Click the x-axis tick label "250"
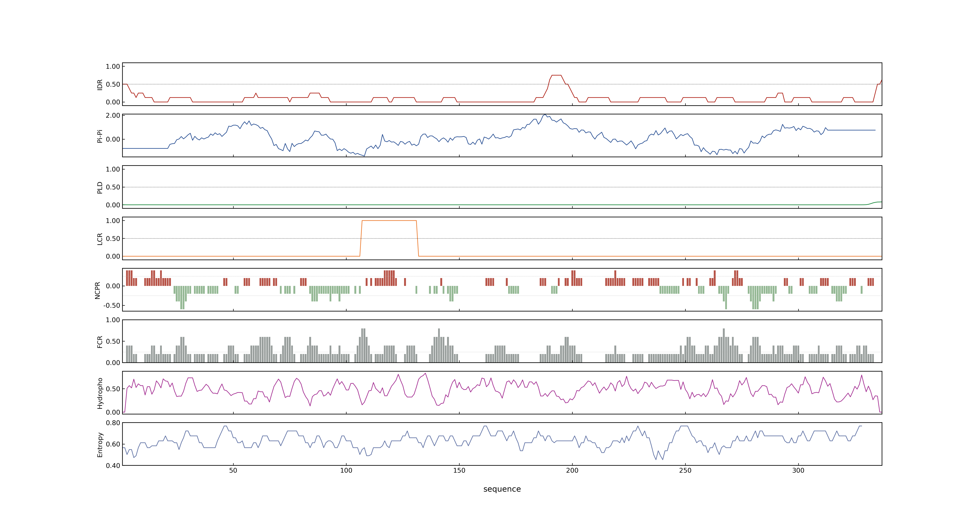Image resolution: width=980 pixels, height=523 pixels. point(685,470)
